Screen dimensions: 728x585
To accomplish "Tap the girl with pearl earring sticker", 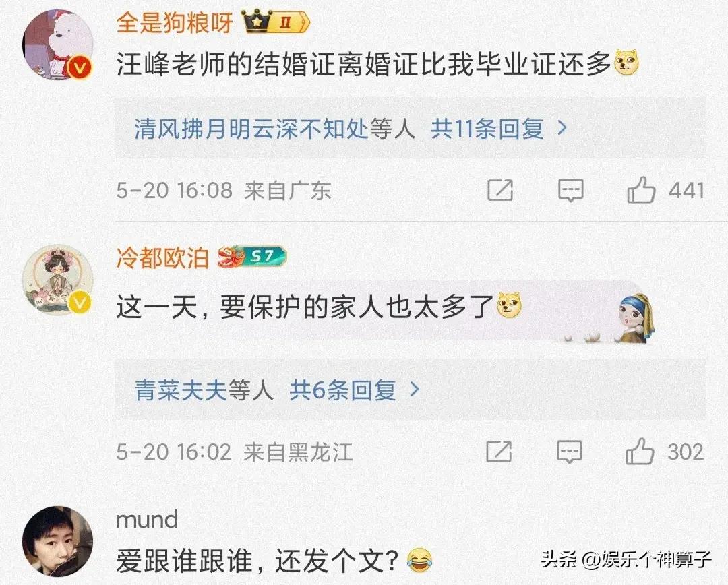I will pos(635,318).
